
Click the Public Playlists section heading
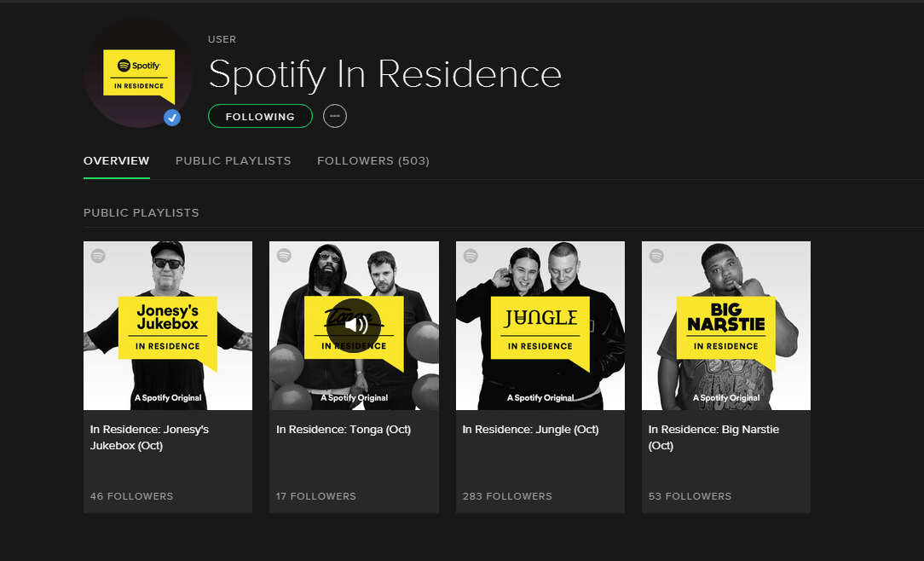pyautogui.click(x=141, y=213)
